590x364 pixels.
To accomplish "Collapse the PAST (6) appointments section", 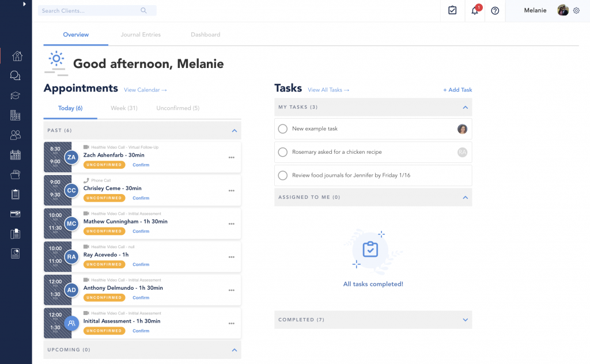I will [x=235, y=131].
